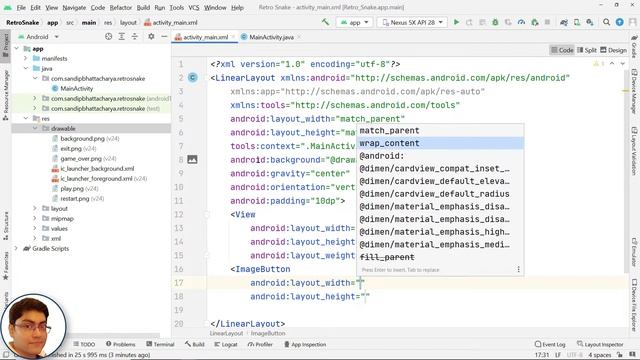Click the update notification icon in toolbar

point(620,22)
